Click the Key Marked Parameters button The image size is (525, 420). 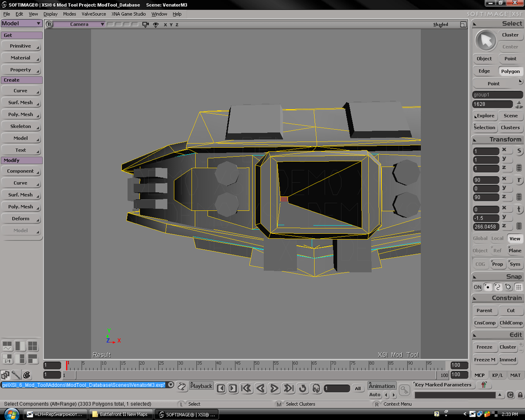point(443,385)
